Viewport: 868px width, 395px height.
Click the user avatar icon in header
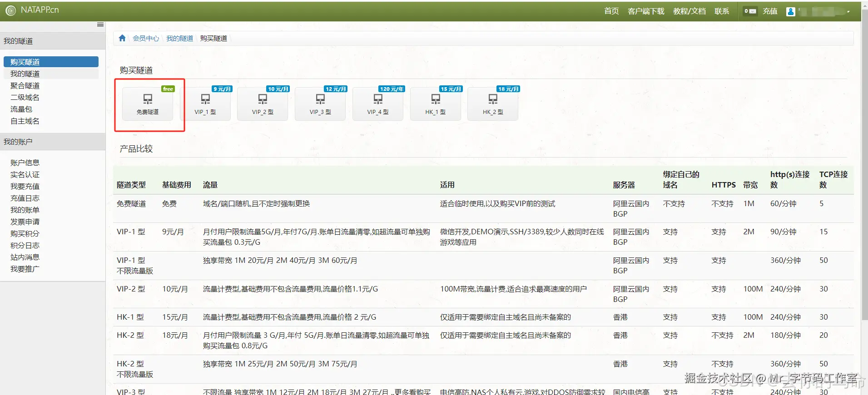coord(791,11)
